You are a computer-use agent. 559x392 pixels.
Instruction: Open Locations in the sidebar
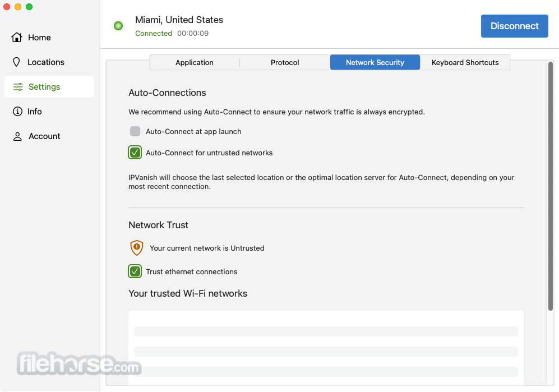(49, 62)
